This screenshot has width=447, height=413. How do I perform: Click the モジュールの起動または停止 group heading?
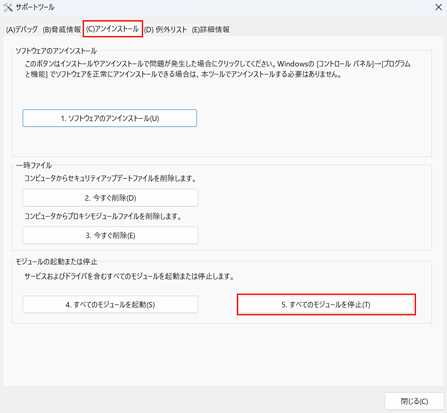(x=57, y=262)
